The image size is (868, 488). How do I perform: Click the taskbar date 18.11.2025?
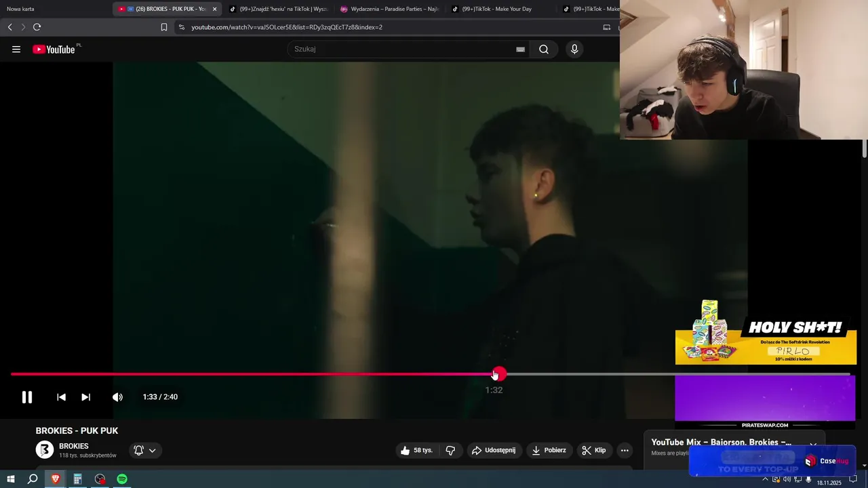tap(829, 483)
